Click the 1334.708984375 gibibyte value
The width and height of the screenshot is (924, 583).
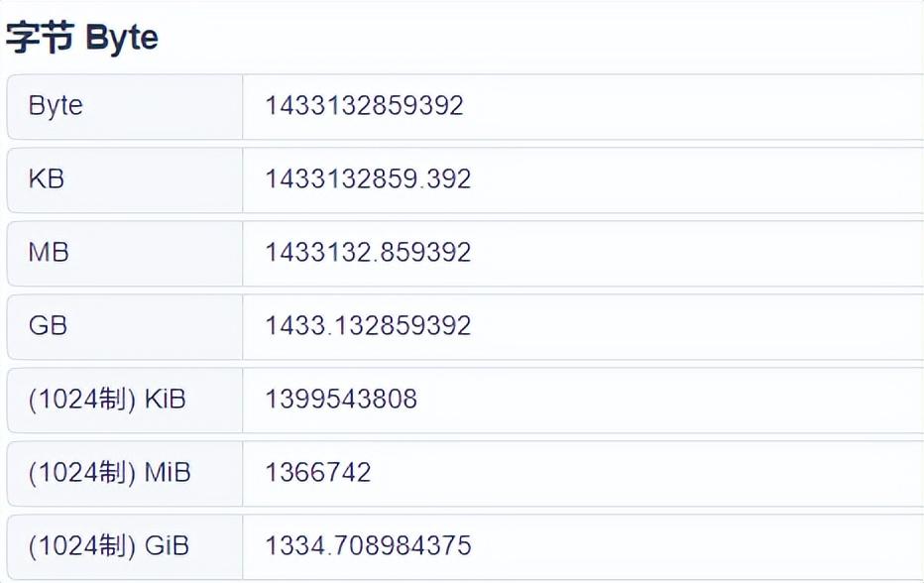(367, 546)
